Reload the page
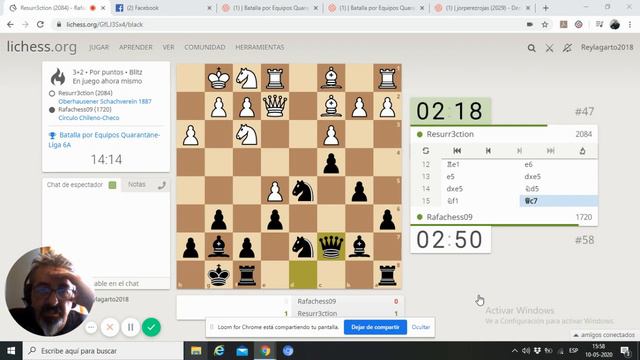Viewport: 640px width, 360px height. (x=40, y=24)
